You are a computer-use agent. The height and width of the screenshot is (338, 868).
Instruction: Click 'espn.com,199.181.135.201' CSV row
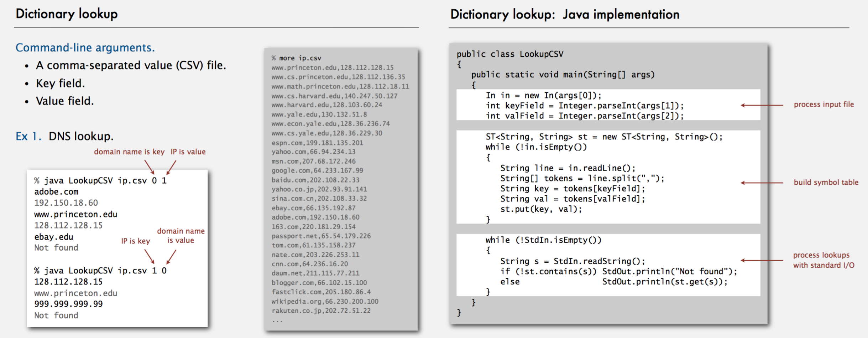317,143
